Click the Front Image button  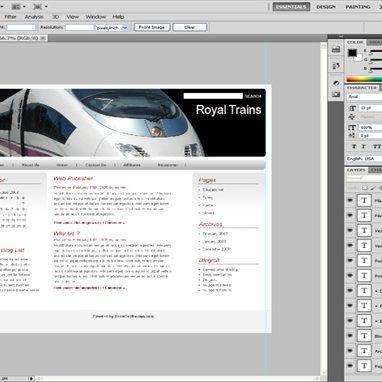(x=152, y=27)
